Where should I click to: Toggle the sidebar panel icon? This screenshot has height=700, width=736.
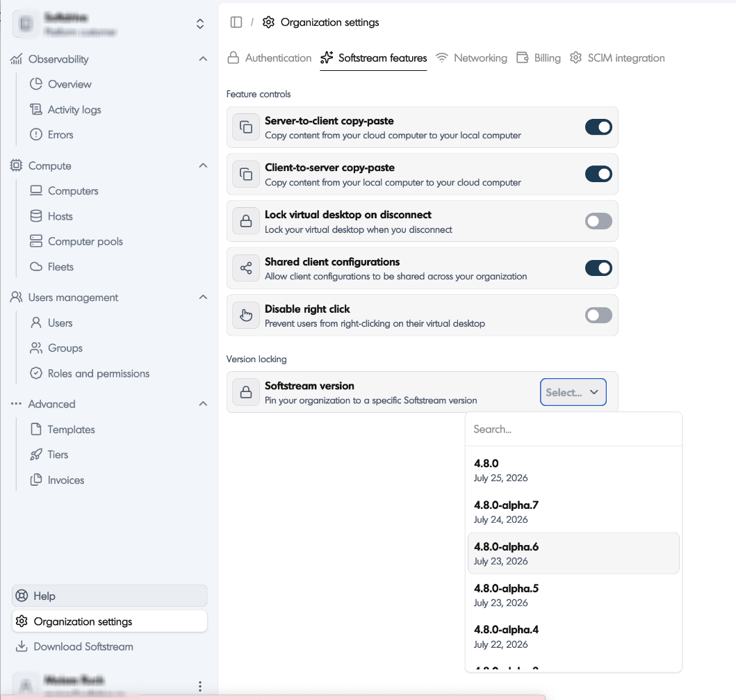point(236,22)
